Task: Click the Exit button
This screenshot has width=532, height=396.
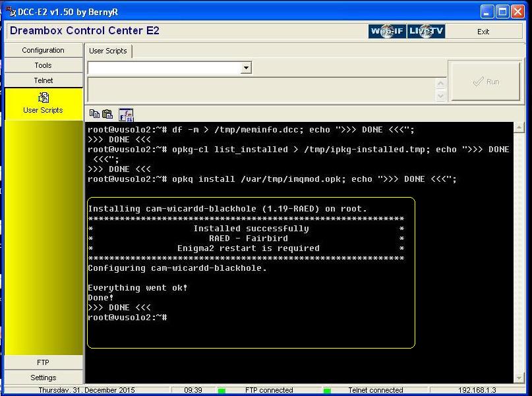Action: click(483, 32)
